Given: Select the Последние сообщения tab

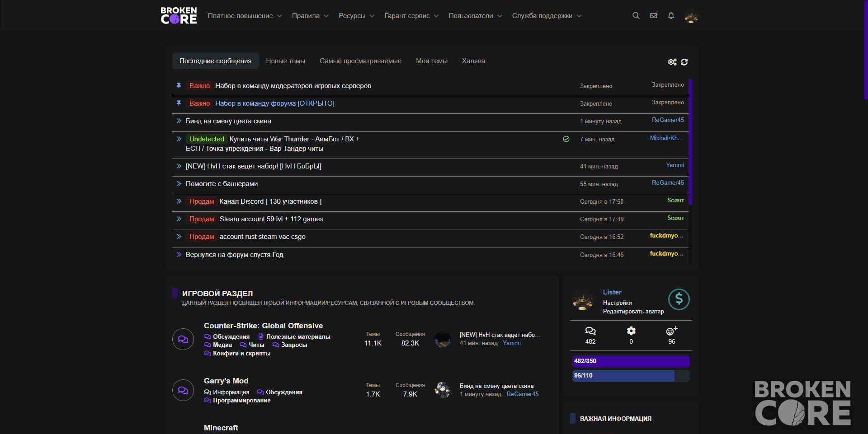Looking at the screenshot, I should pos(215,61).
